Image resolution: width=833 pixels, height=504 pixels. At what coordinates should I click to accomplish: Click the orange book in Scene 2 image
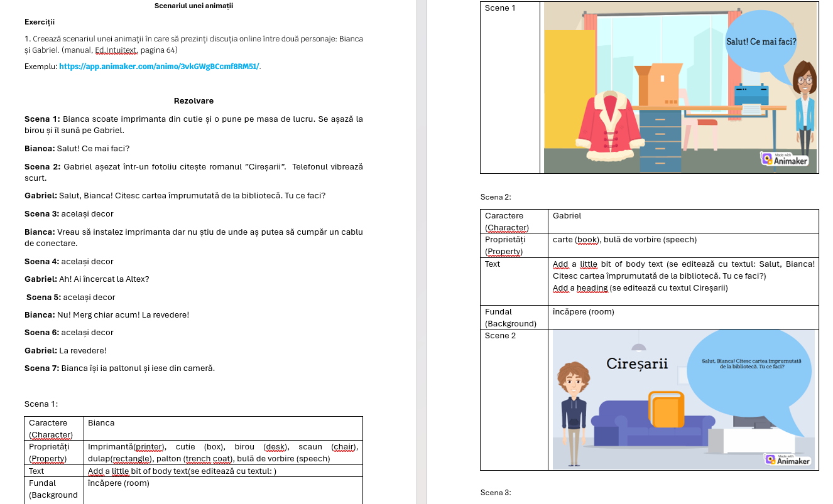(x=666, y=409)
